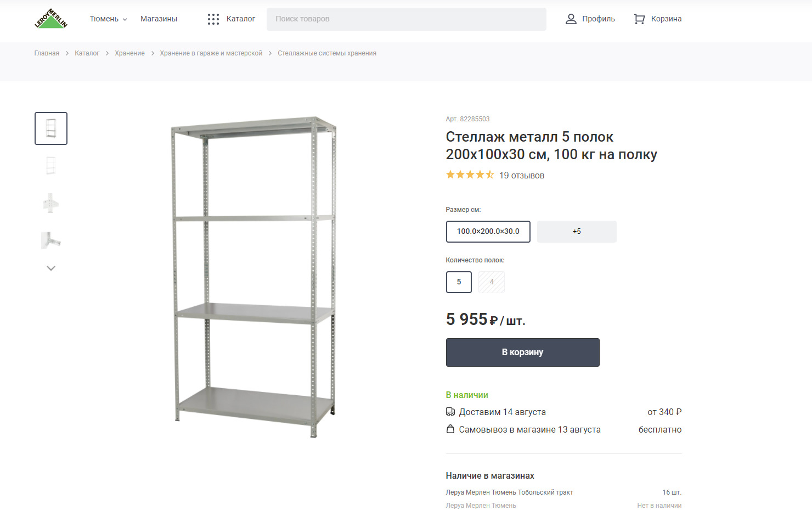This screenshot has width=812, height=510.
Task: Add product with В корзину button
Action: pos(523,352)
